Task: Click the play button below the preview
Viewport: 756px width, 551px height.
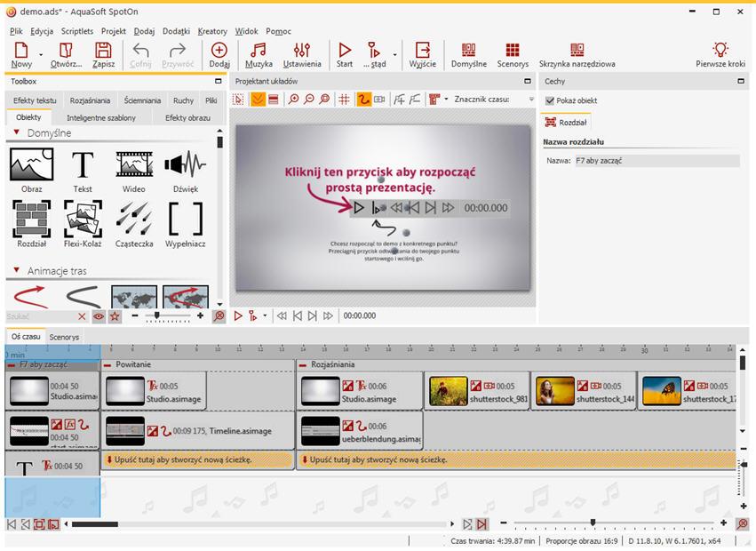Action: (238, 316)
